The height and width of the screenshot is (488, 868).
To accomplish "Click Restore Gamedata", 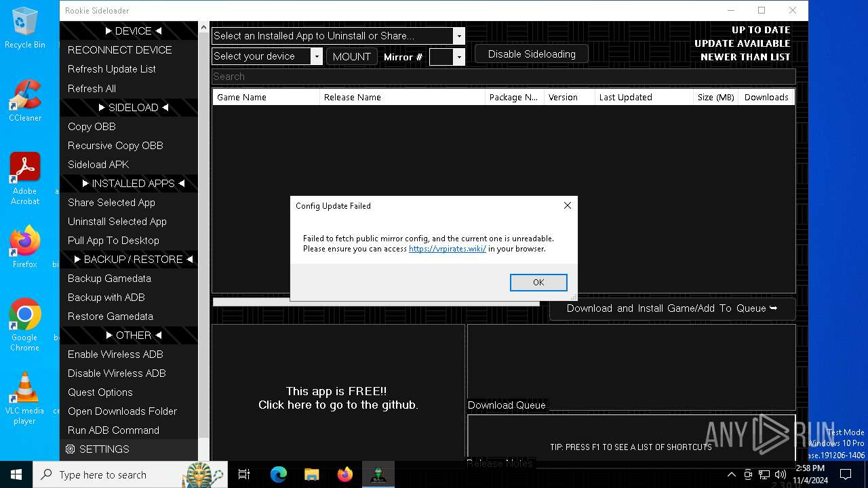I will (129, 317).
